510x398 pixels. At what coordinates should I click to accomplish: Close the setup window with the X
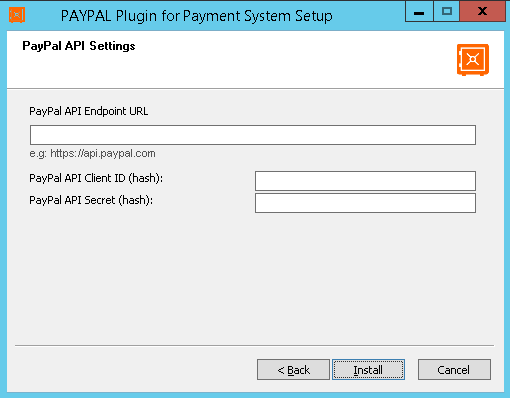pos(482,12)
